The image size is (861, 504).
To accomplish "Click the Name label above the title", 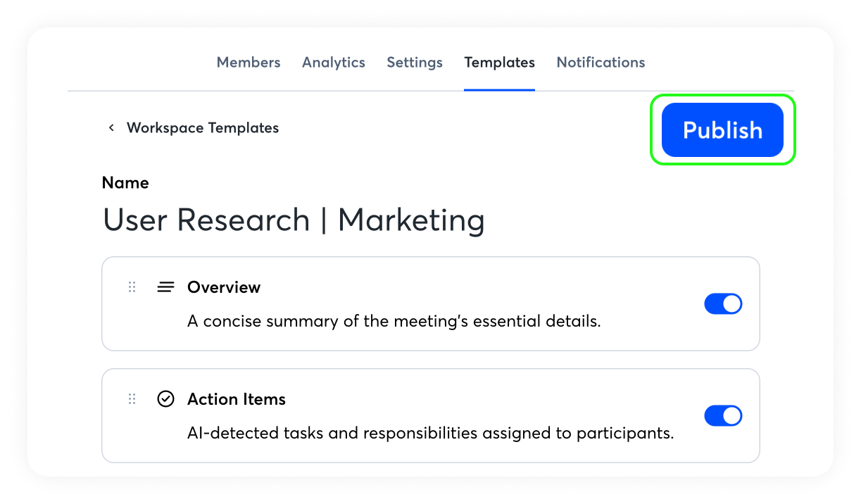I will coord(125,183).
